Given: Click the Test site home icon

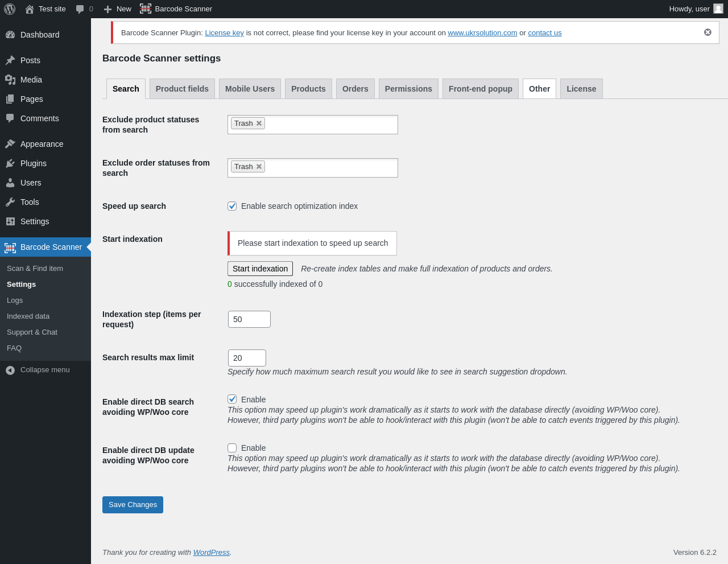Looking at the screenshot, I should point(30,9).
